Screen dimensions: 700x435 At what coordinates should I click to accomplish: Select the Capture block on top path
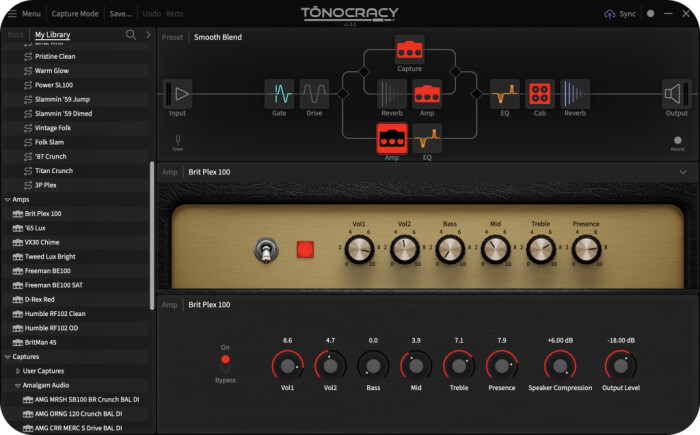click(409, 50)
